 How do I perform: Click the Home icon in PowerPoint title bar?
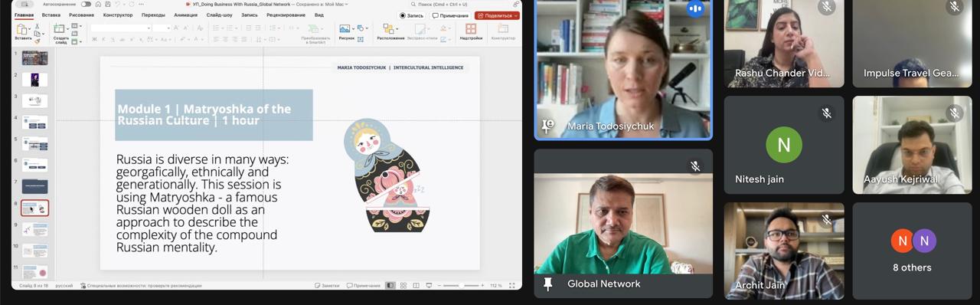(x=99, y=5)
